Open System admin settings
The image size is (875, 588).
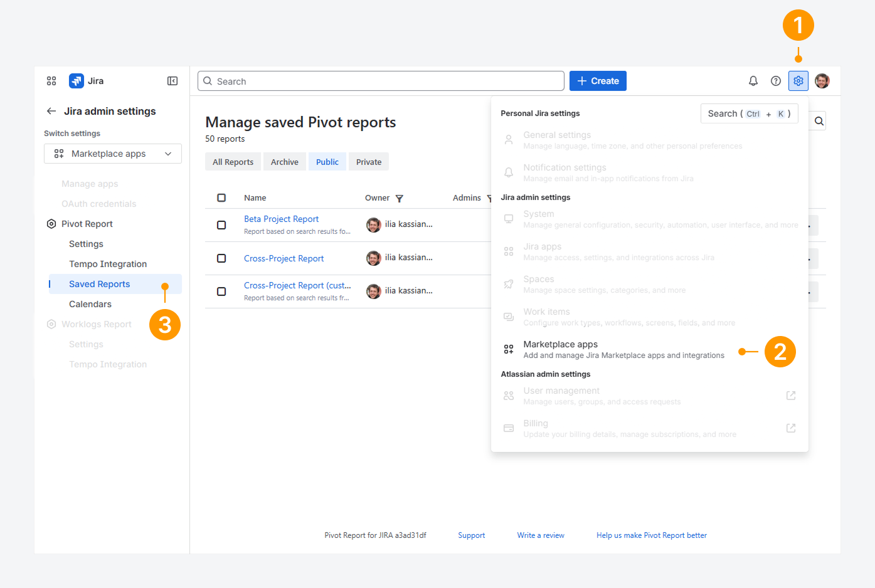tap(650, 219)
